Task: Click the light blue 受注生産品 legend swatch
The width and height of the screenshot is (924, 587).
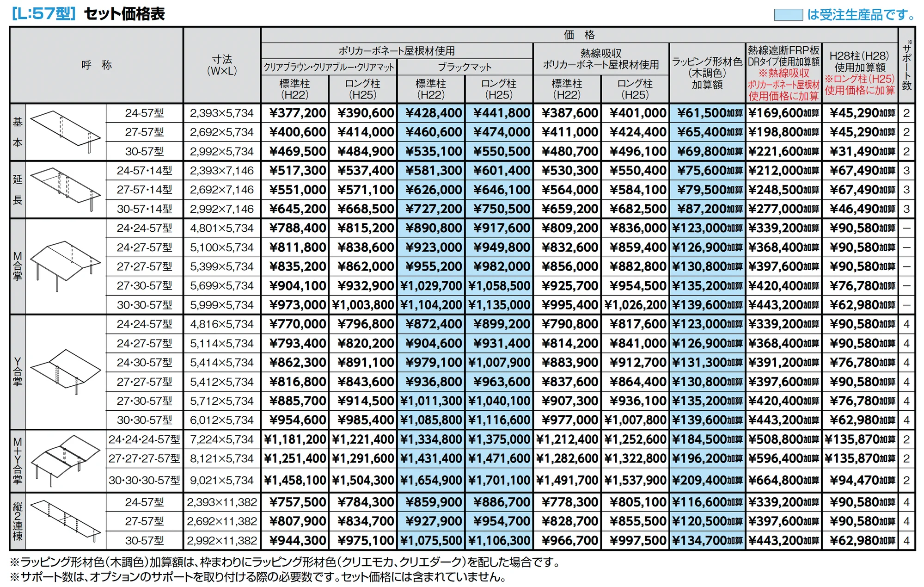Action: click(x=788, y=15)
